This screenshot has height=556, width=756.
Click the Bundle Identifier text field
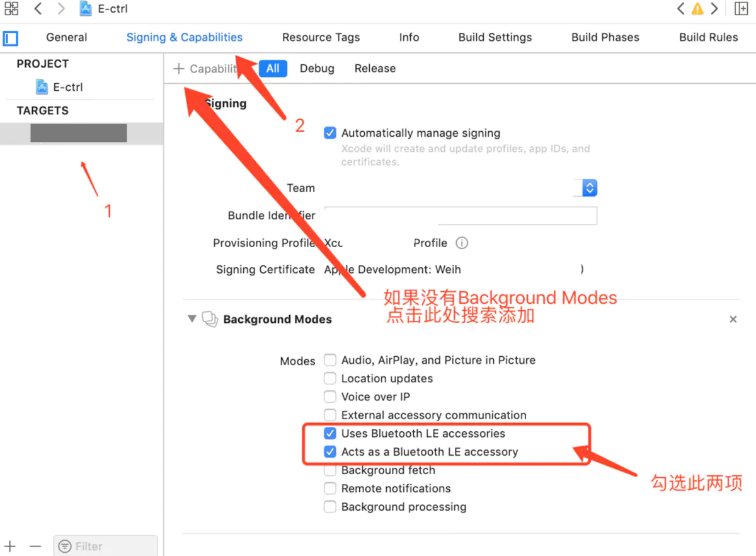point(461,216)
